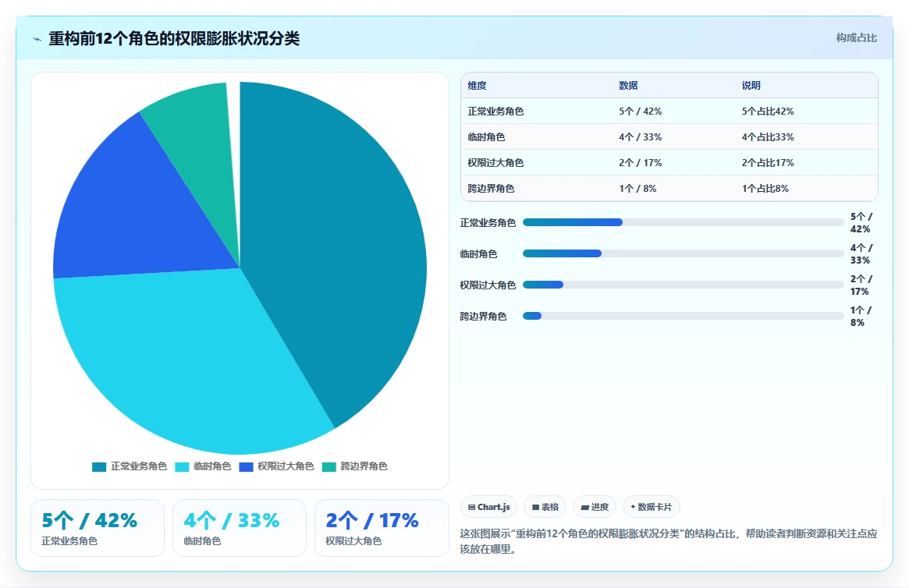Toggle the 正常业务角色 legend entry
The image size is (909, 588).
(x=130, y=466)
